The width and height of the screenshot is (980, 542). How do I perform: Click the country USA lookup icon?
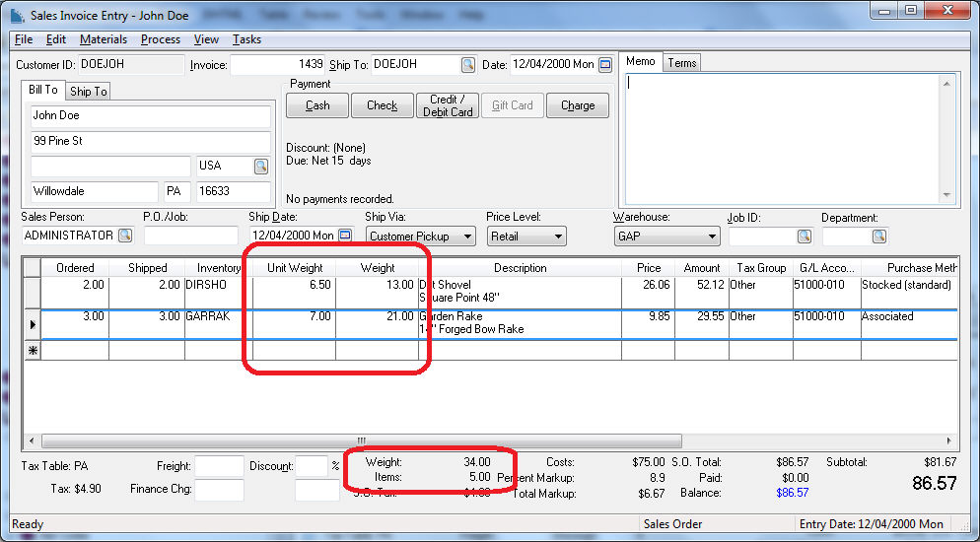click(x=261, y=166)
